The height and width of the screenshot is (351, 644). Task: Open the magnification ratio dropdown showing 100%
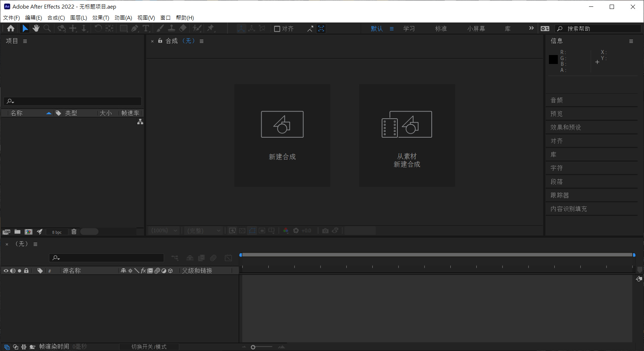[164, 231]
